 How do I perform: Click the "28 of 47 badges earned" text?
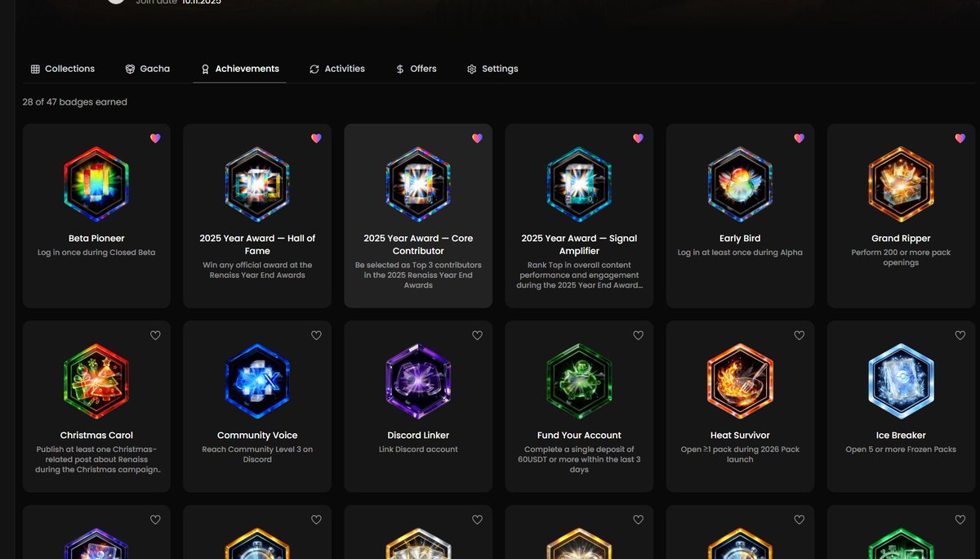pos(75,102)
